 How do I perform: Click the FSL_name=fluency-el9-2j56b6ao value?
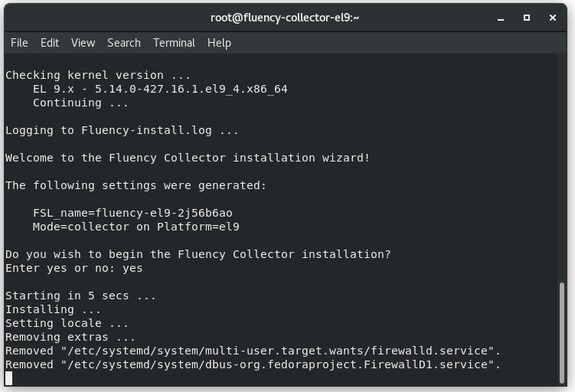tap(132, 213)
